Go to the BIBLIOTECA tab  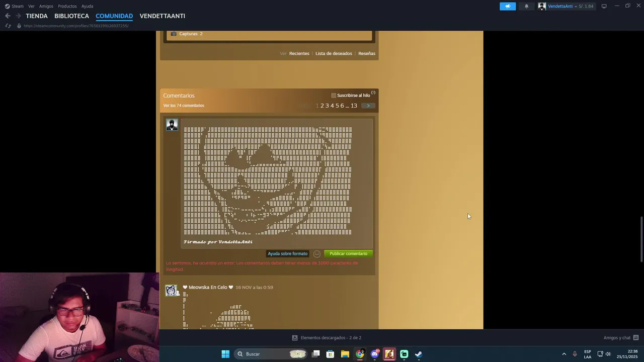(x=71, y=16)
